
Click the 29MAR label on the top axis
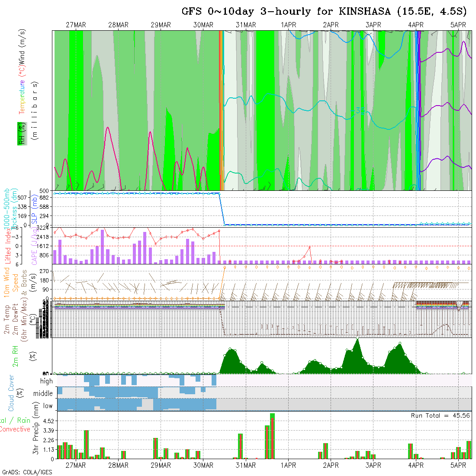161,25
